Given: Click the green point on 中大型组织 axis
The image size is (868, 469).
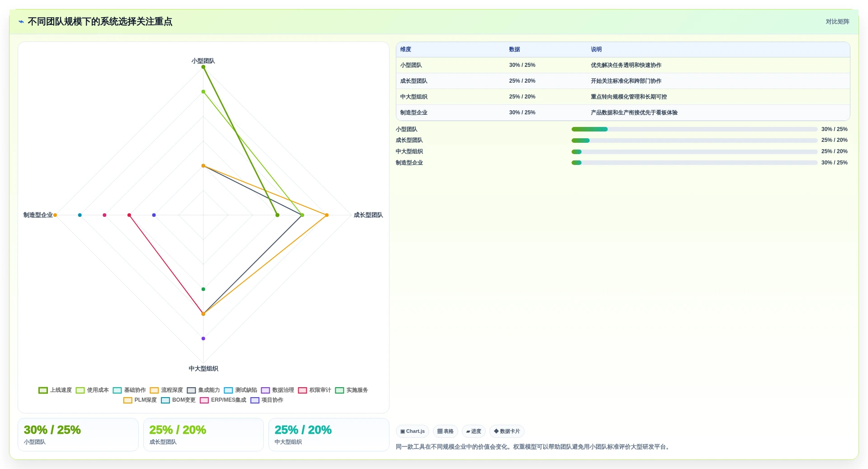Looking at the screenshot, I should [x=203, y=289].
